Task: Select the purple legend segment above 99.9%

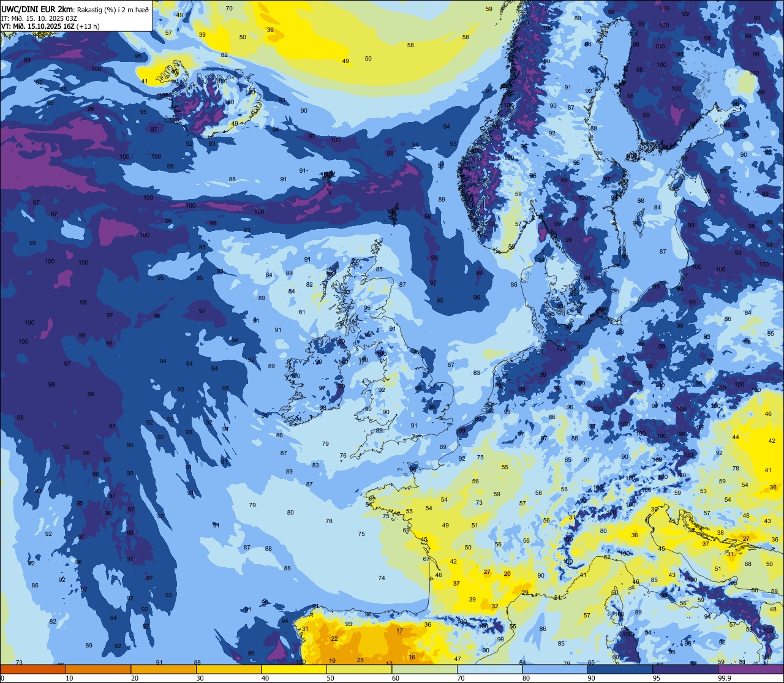Action: coord(751,669)
